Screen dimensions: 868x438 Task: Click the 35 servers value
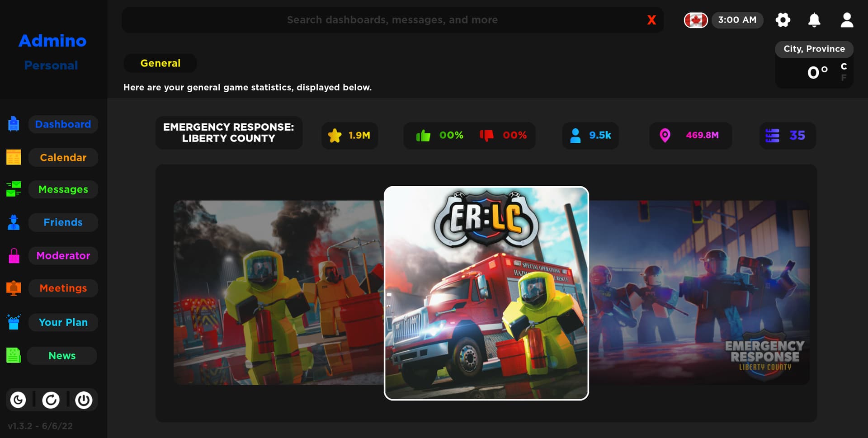click(x=797, y=135)
